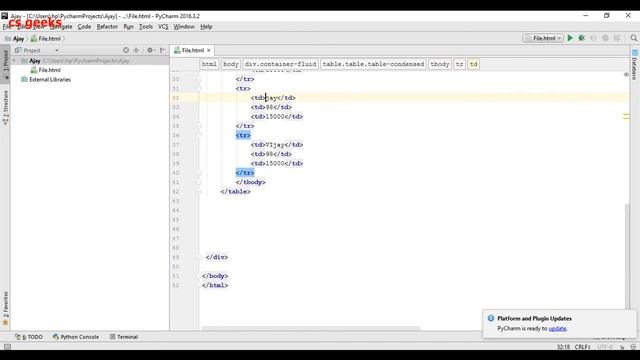Click the update link in notification
This screenshot has width=640, height=360.
(x=557, y=328)
